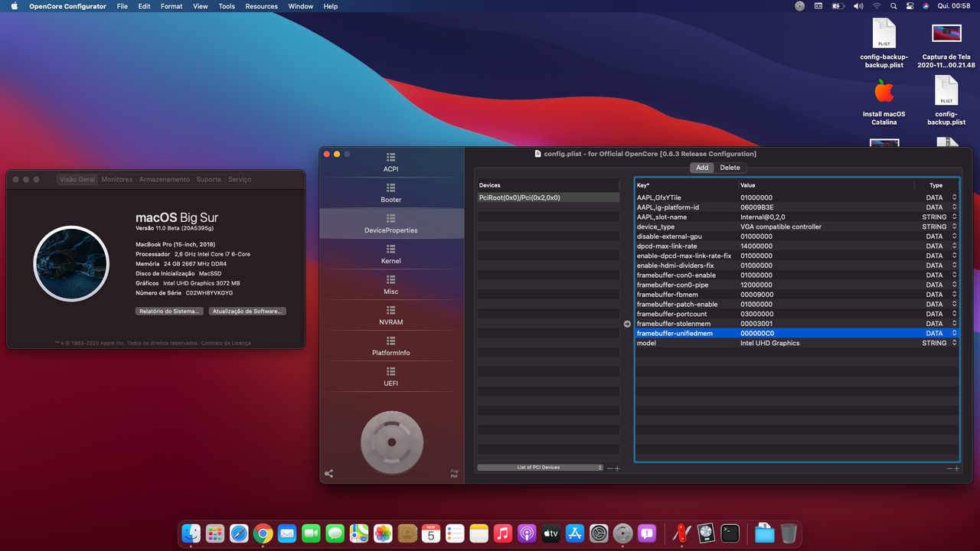
Task: Open type dropdown for AAPL,GfxYTile row
Action: coord(954,197)
